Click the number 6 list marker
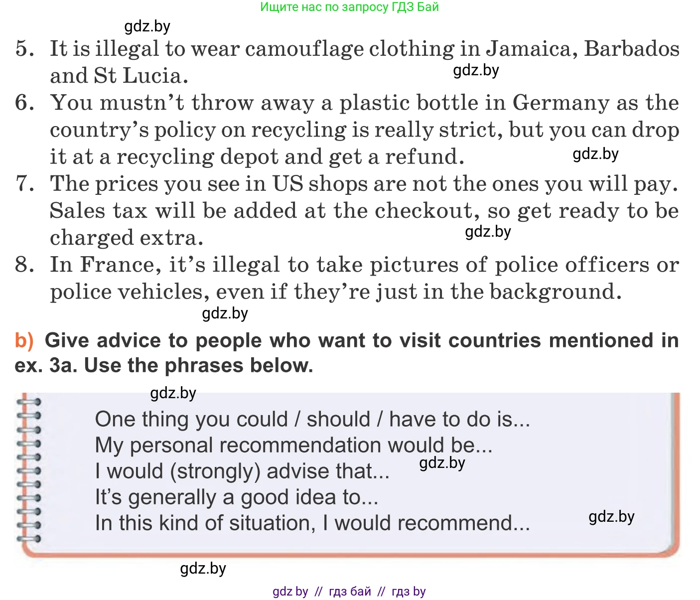Screen dimensions: 700x600 tap(25, 103)
